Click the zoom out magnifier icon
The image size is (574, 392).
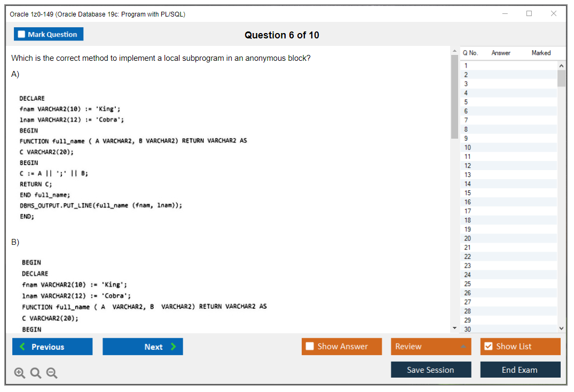point(52,373)
